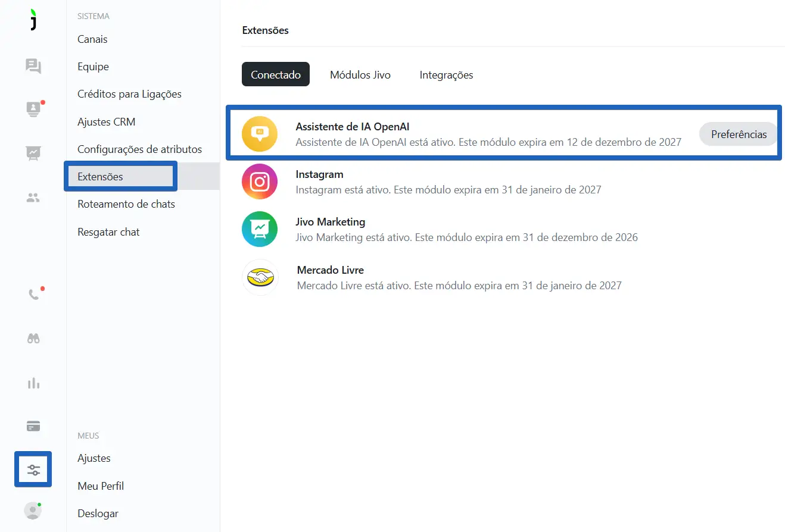Click the phone calls icon

pos(34,295)
